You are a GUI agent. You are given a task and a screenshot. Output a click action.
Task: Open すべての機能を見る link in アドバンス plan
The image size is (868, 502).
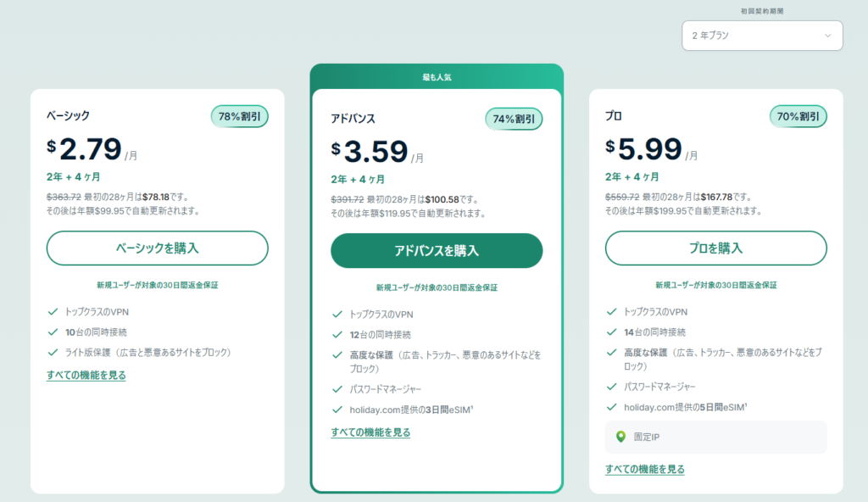370,432
